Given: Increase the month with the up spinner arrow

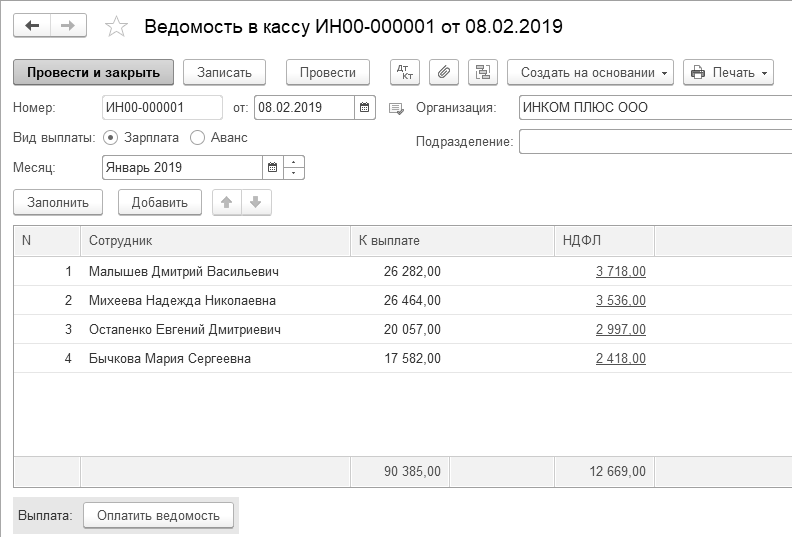Looking at the screenshot, I should 294,162.
